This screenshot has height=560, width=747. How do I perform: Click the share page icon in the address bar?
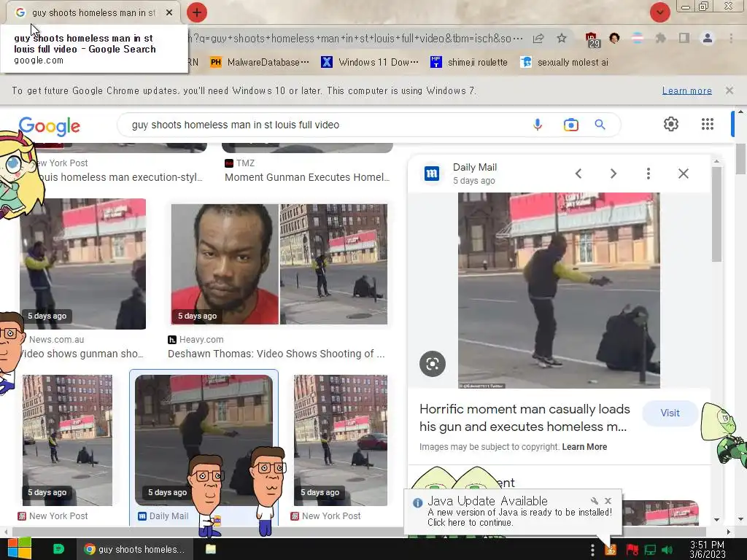[538, 39]
